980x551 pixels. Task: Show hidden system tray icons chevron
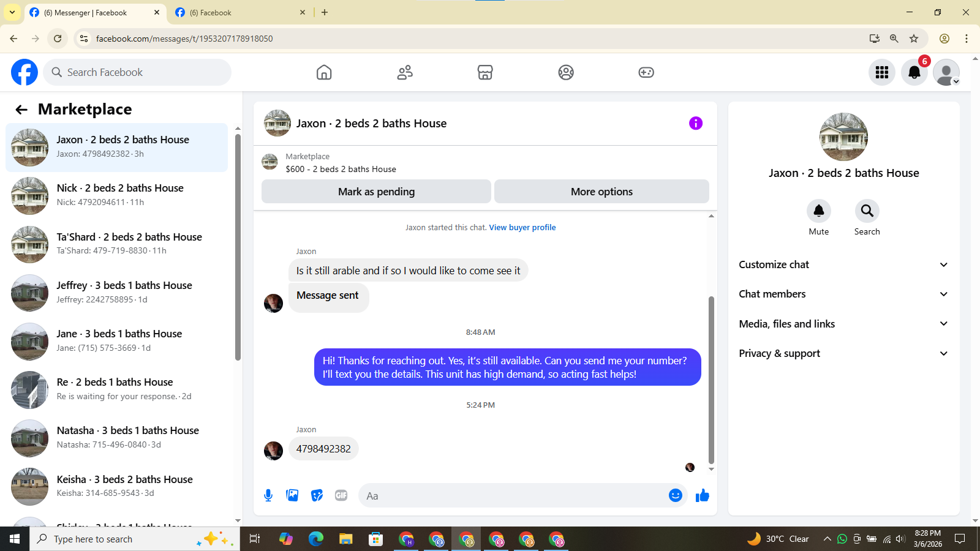click(x=827, y=539)
